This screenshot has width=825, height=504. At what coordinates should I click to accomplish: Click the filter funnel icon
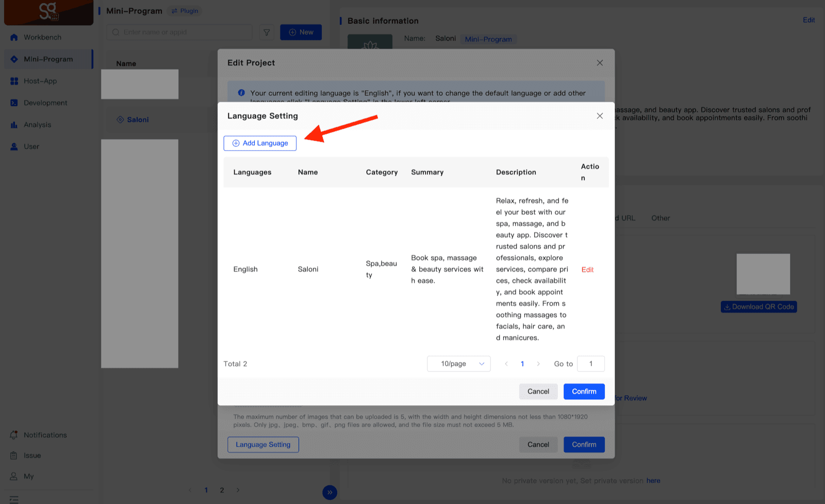click(267, 32)
